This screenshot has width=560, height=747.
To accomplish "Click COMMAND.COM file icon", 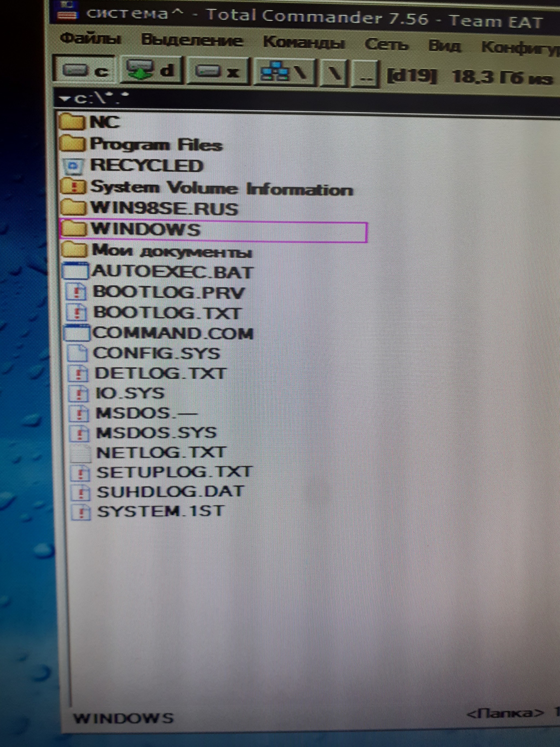I will click(x=77, y=333).
